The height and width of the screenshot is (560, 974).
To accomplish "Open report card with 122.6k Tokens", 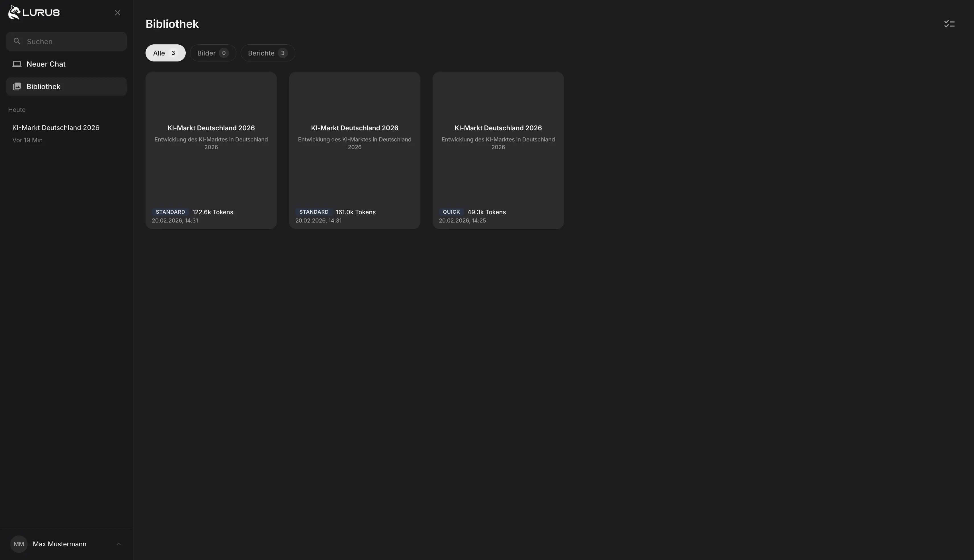I will point(211,150).
